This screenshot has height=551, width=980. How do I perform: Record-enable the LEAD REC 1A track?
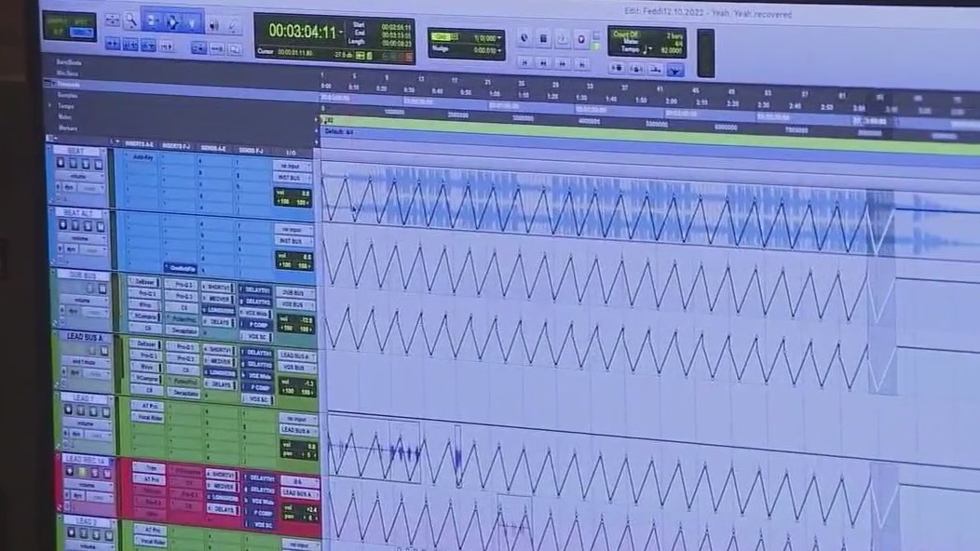(x=68, y=472)
